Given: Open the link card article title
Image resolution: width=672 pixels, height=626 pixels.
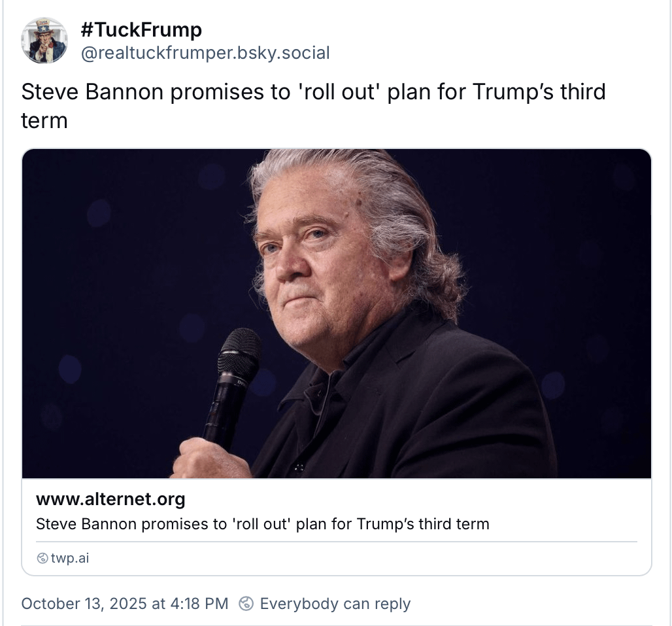Looking at the screenshot, I should (262, 523).
